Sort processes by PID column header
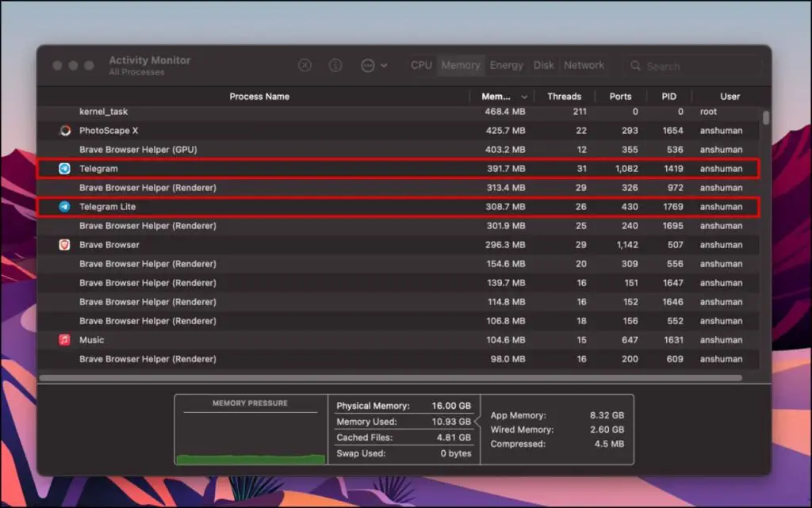The image size is (812, 508). pyautogui.click(x=669, y=97)
